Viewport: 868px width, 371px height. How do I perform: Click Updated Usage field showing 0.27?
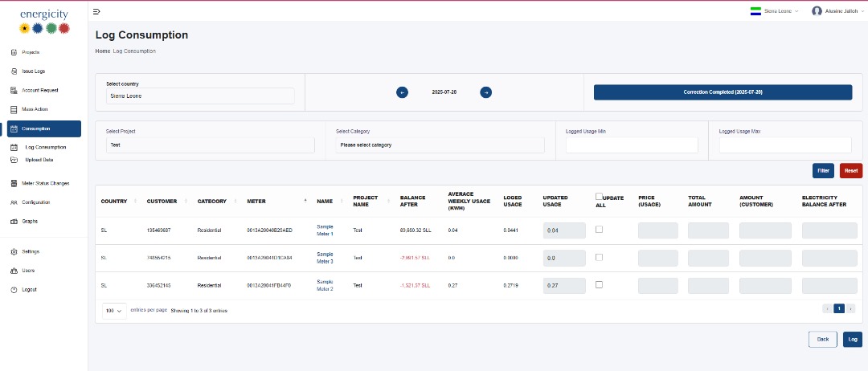tap(564, 286)
